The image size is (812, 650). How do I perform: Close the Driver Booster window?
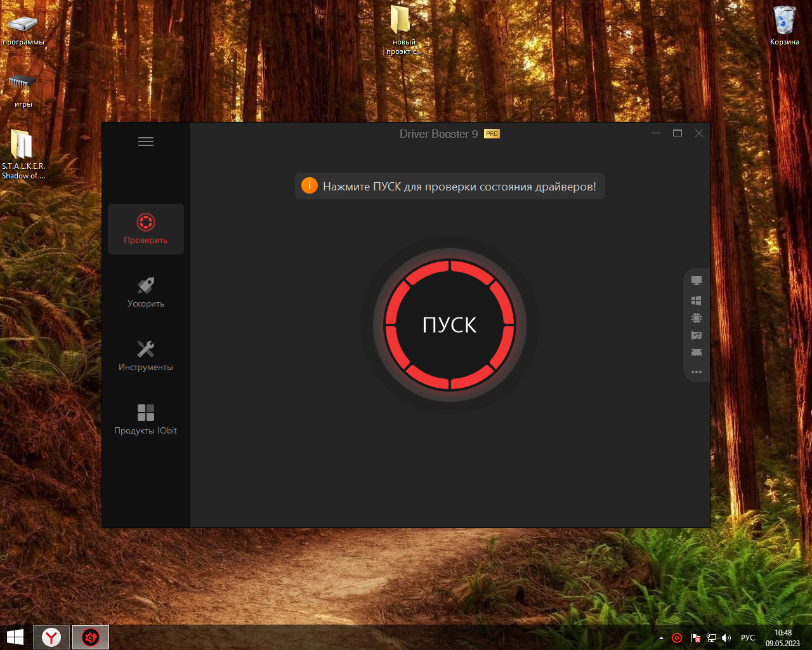[699, 133]
